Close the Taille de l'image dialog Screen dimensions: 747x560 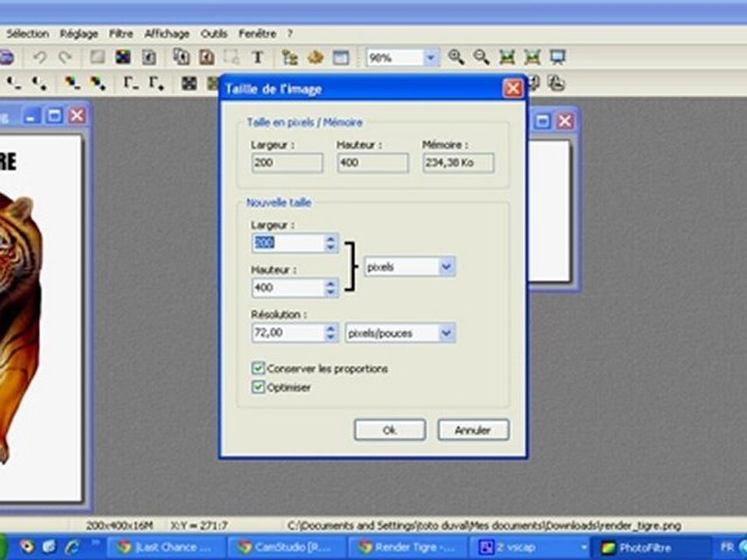click(x=513, y=89)
